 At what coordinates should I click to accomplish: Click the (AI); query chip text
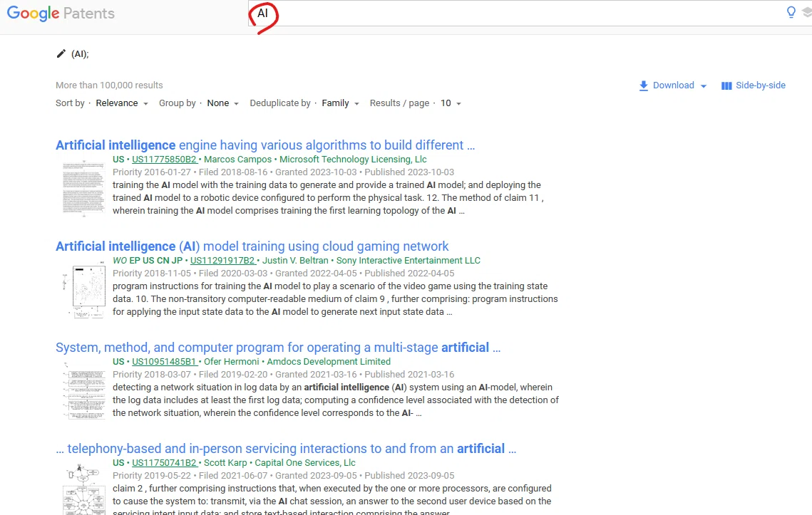[80, 54]
